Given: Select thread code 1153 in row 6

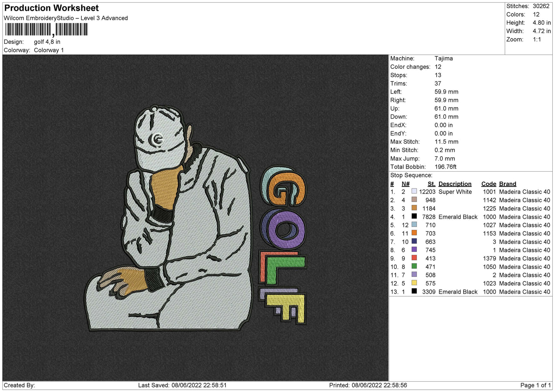Looking at the screenshot, I should (x=489, y=233).
